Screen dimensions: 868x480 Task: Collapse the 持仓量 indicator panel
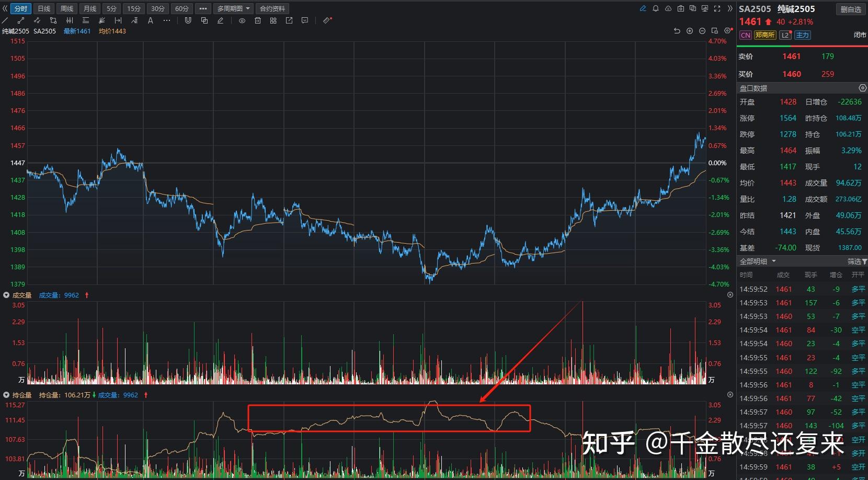click(x=6, y=395)
